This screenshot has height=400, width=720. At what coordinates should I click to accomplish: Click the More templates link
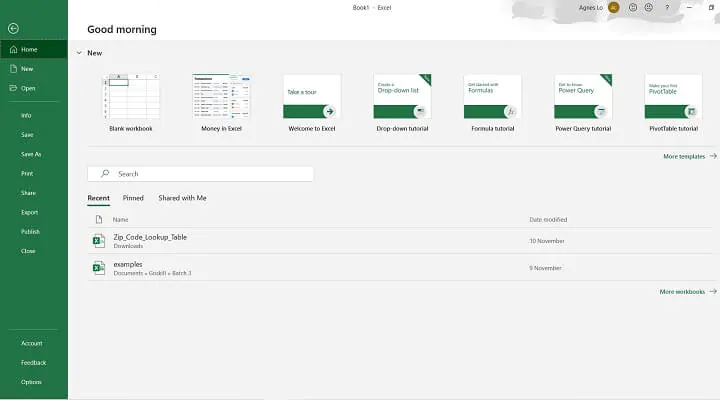click(x=690, y=156)
